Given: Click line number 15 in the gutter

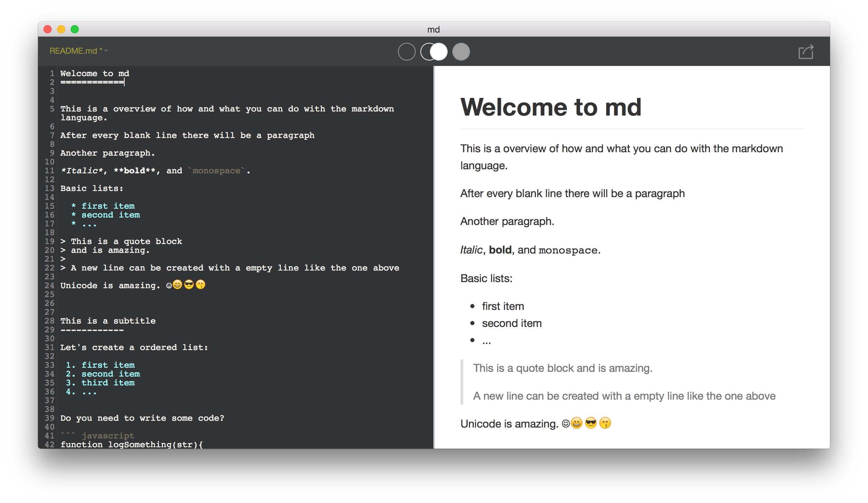Looking at the screenshot, I should 50,206.
